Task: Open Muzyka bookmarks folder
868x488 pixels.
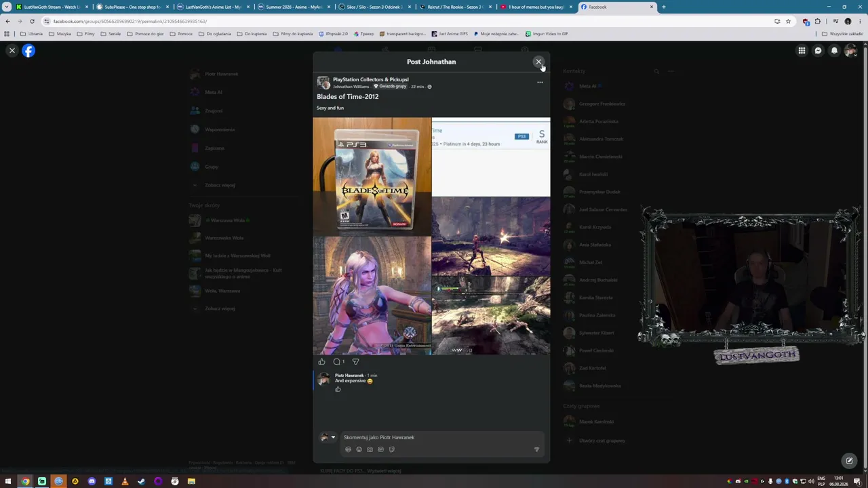Action: tap(60, 34)
